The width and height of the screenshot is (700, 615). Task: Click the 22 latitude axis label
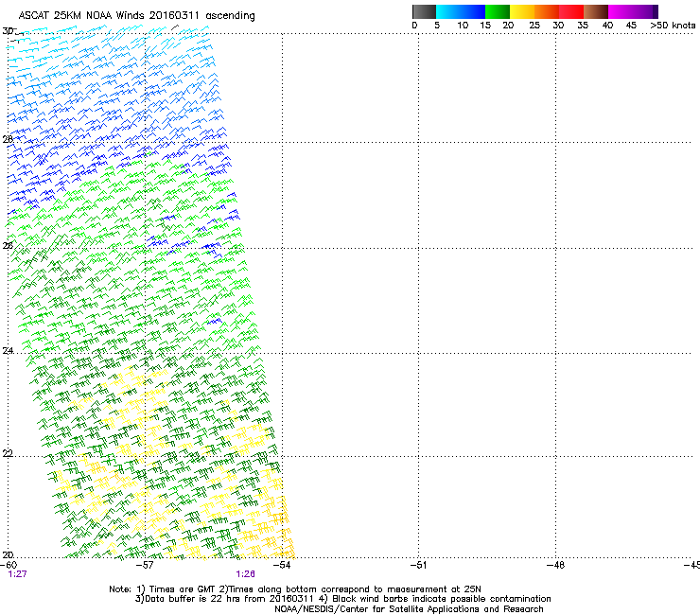pos(8,453)
